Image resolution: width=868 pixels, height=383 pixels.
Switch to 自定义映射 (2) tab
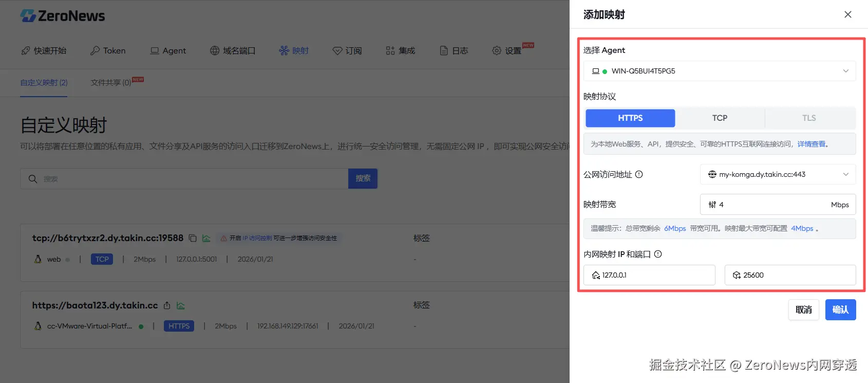point(44,82)
